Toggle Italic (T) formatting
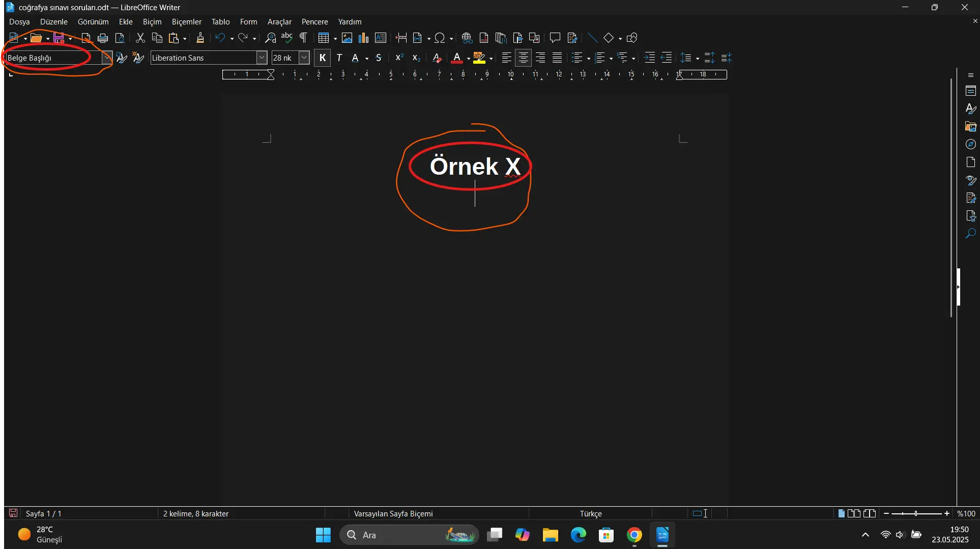 click(339, 58)
